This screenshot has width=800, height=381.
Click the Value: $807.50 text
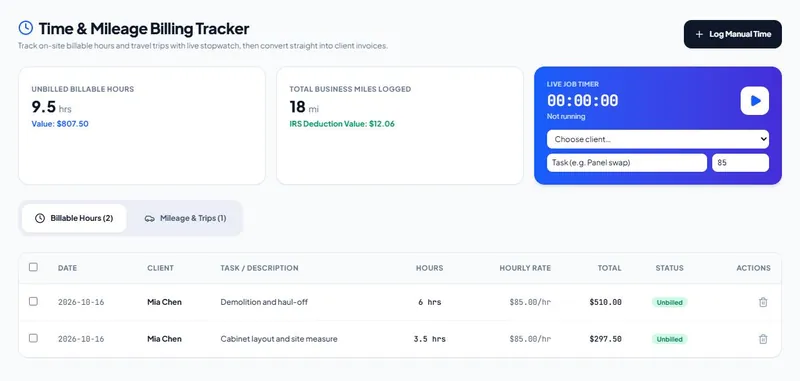tap(60, 123)
